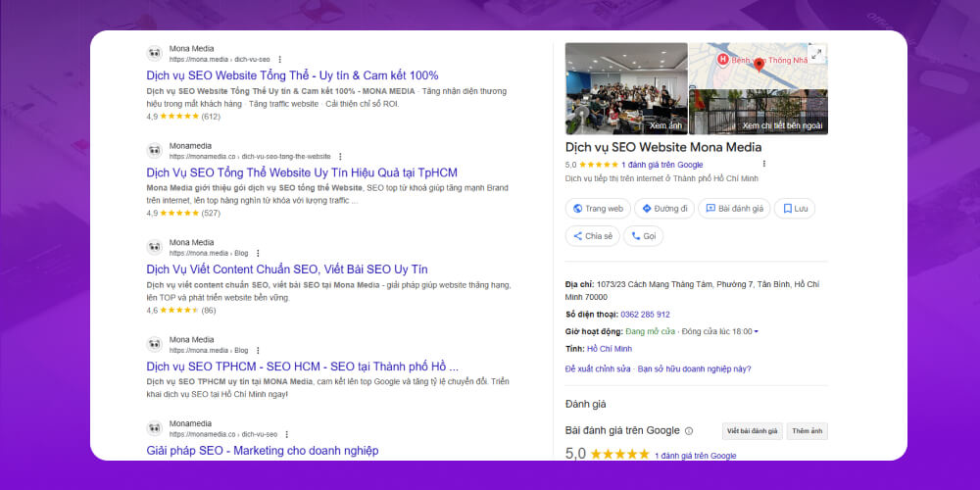Click Chia sẻ share button

593,236
